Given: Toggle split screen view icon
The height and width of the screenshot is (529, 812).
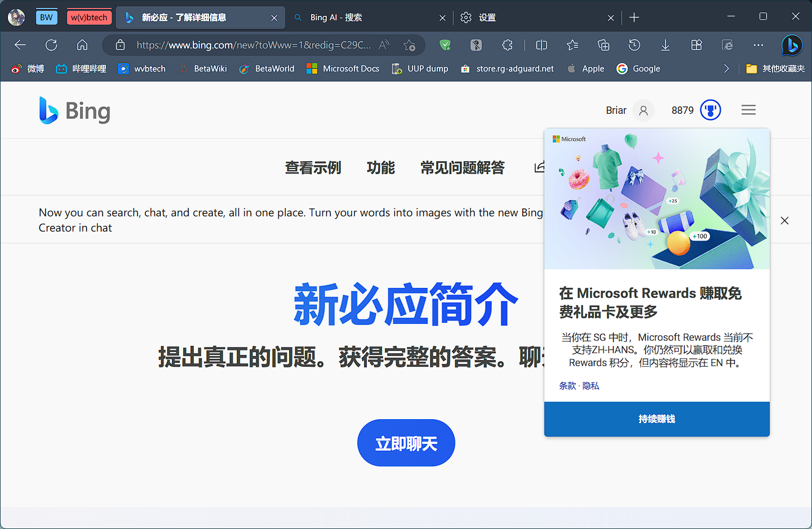Looking at the screenshot, I should point(542,45).
